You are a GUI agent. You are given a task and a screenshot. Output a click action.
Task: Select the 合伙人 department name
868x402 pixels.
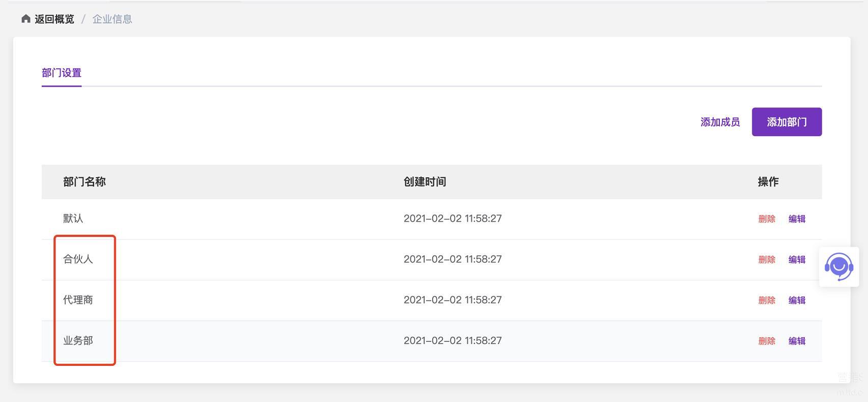click(x=78, y=259)
